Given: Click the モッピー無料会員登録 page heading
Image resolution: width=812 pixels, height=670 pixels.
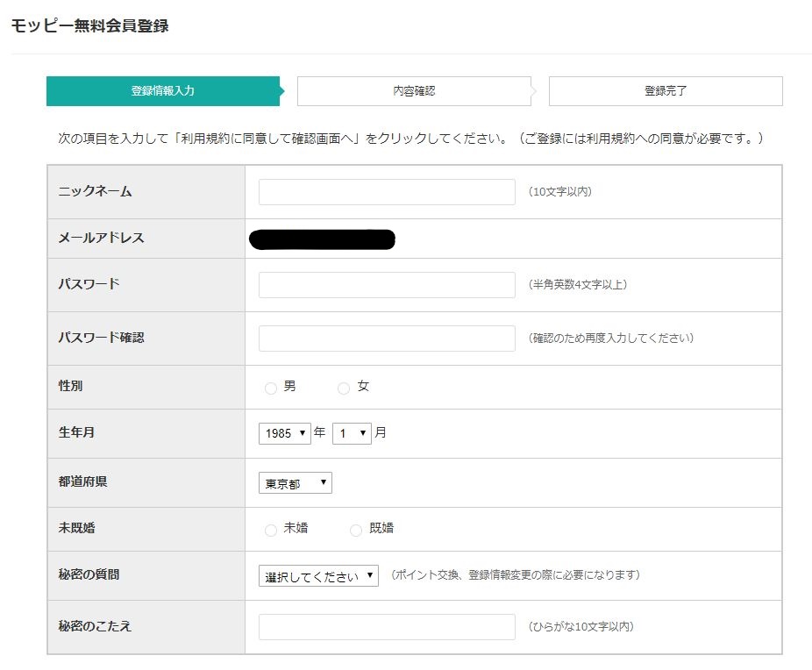Looking at the screenshot, I should (x=90, y=25).
